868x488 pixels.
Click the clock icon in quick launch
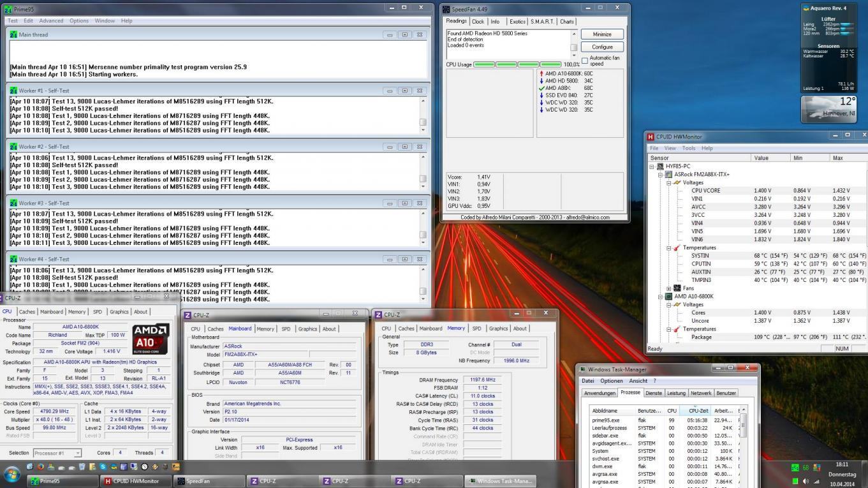pyautogui.click(x=145, y=466)
